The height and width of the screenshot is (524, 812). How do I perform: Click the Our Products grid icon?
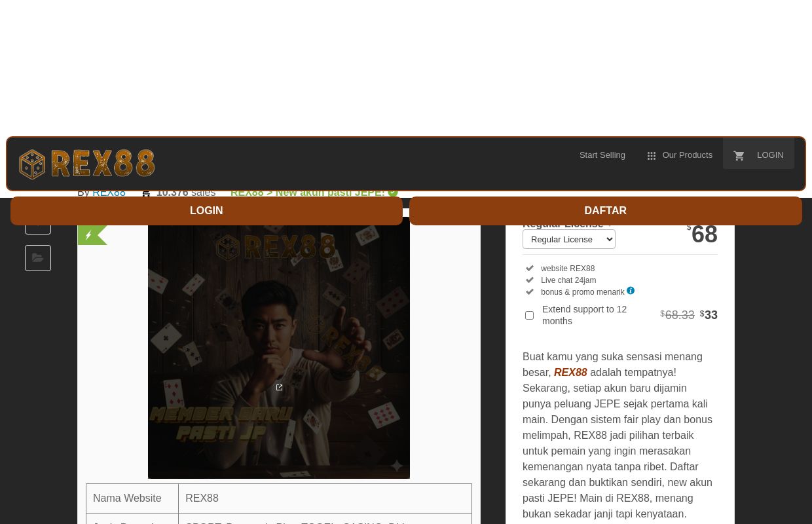[652, 156]
